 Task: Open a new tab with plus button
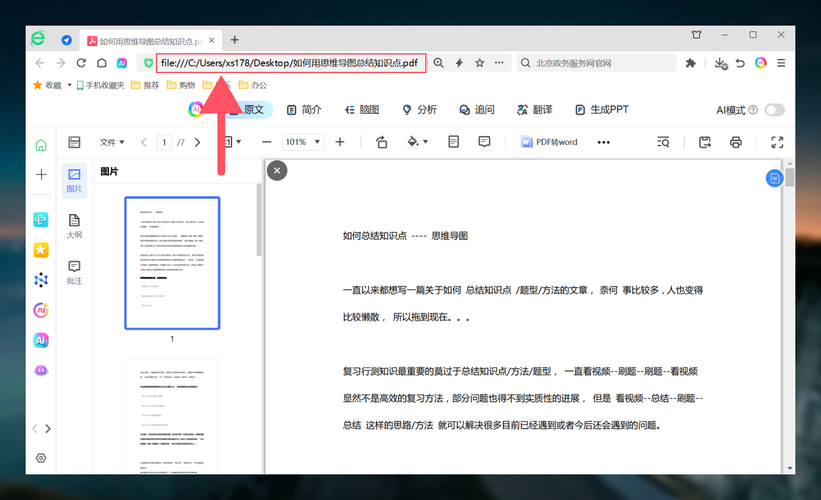tap(235, 40)
